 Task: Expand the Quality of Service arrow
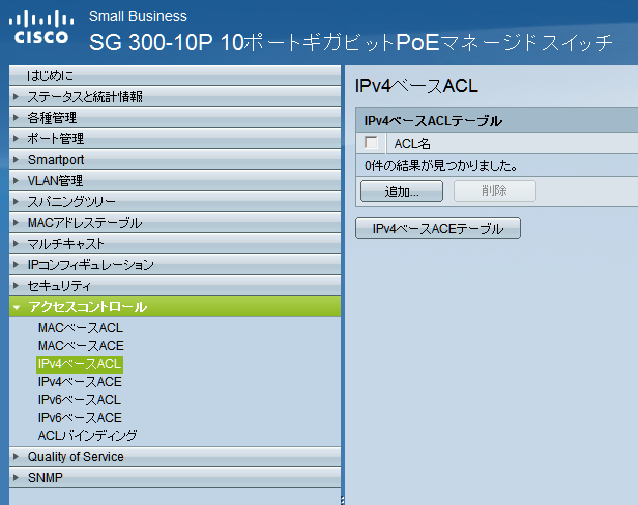pos(16,457)
